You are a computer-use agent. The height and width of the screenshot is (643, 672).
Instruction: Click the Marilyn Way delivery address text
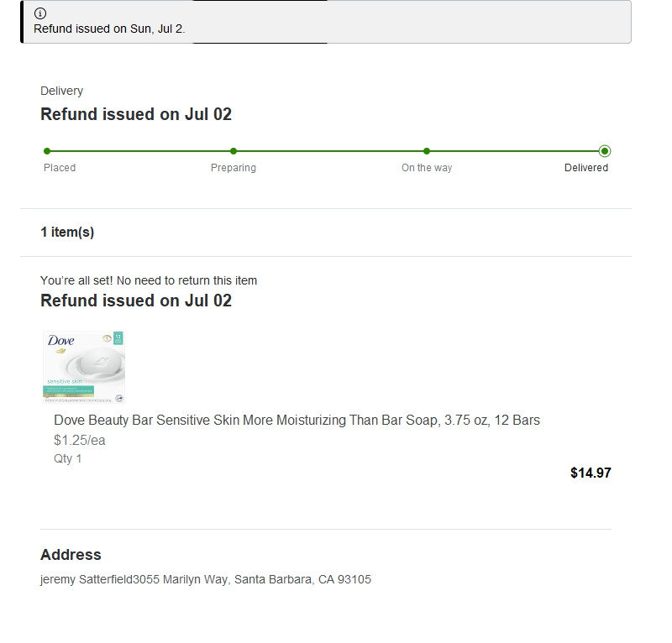pyautogui.click(x=206, y=579)
